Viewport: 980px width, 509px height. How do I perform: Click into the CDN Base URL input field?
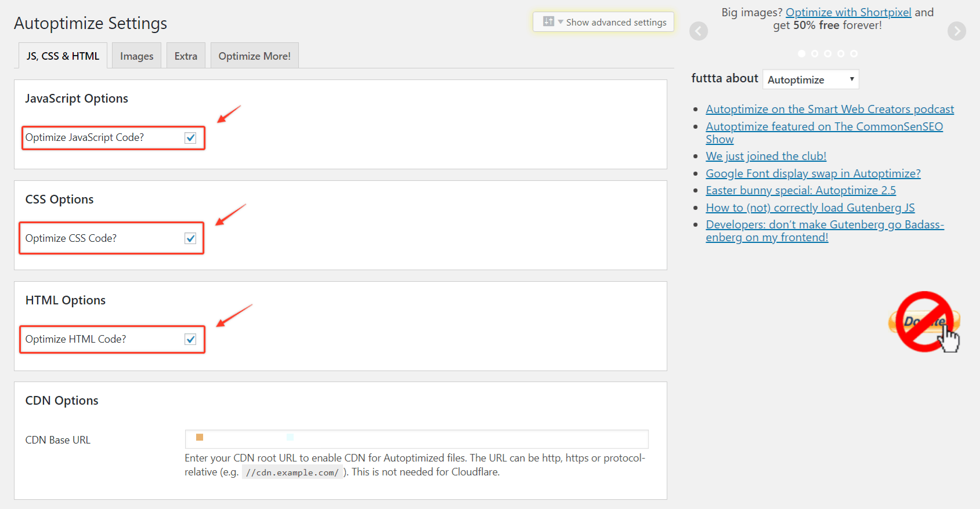(x=417, y=439)
